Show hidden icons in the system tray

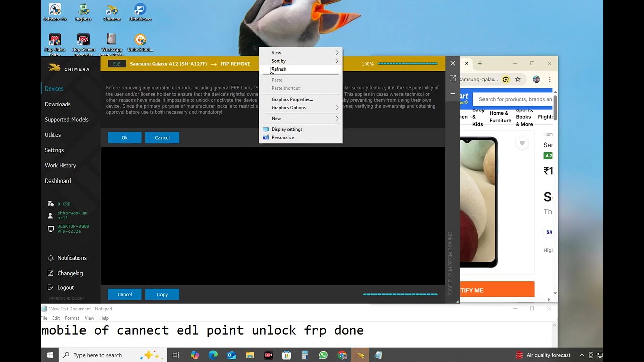point(582,355)
